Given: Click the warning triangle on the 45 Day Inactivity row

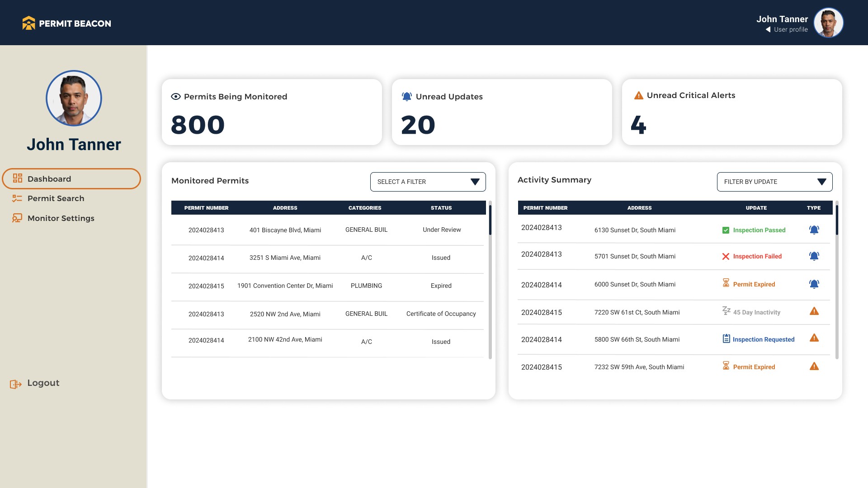Looking at the screenshot, I should point(814,311).
